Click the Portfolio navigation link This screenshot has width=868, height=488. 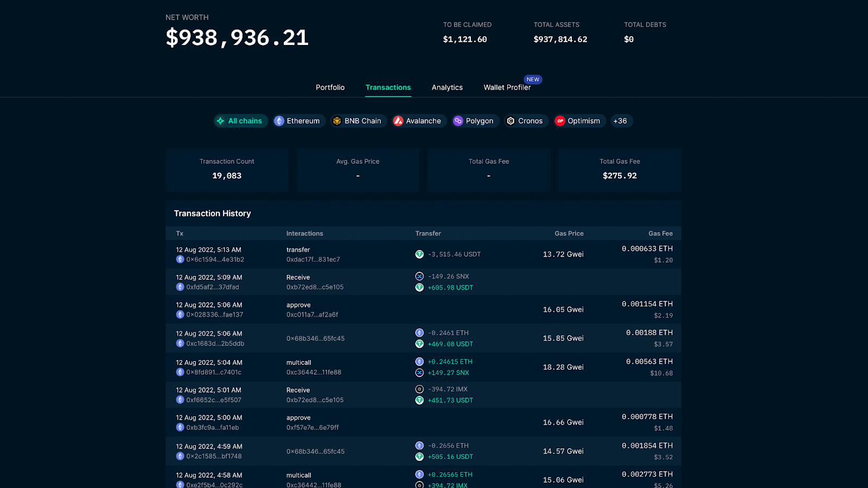(x=330, y=87)
